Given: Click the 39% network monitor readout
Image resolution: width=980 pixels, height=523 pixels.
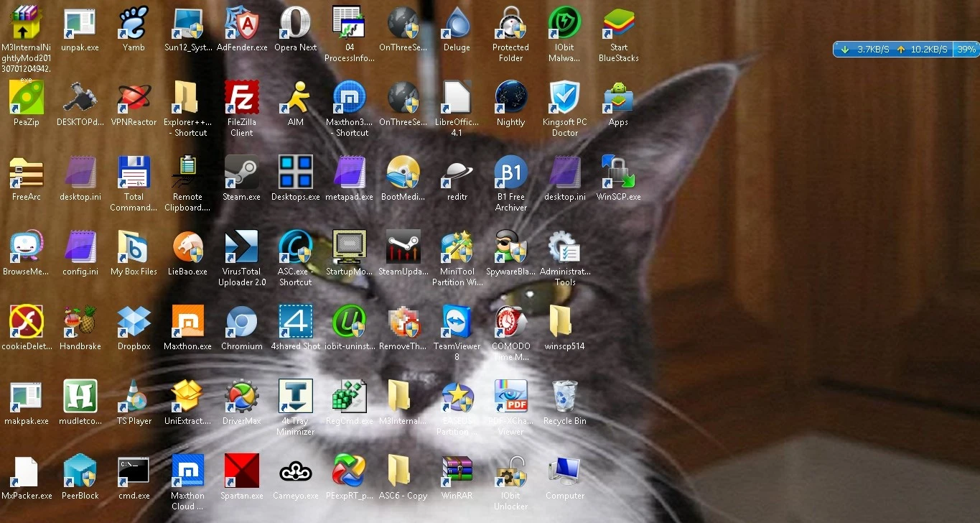Looking at the screenshot, I should [966, 50].
